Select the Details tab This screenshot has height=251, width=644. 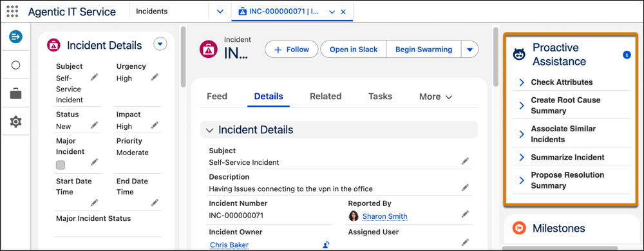coord(269,97)
